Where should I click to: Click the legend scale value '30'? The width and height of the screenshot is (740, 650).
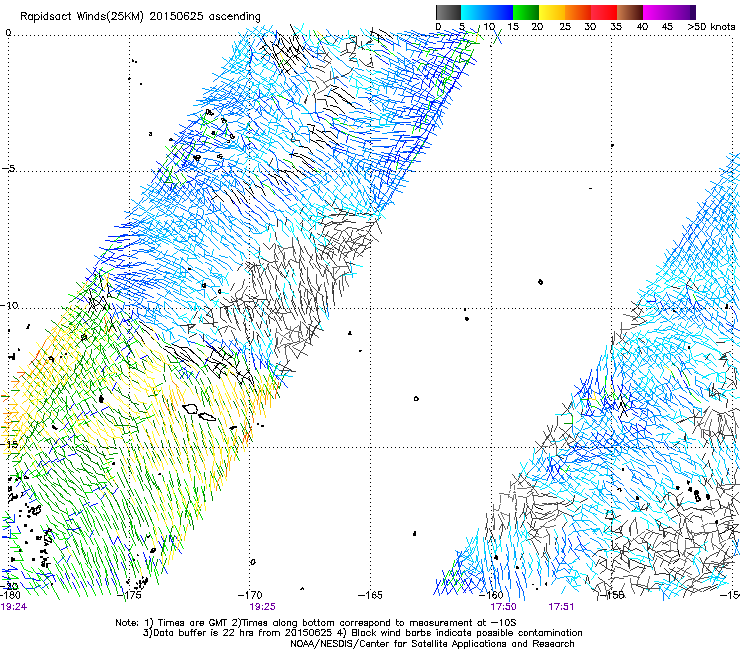(590, 26)
